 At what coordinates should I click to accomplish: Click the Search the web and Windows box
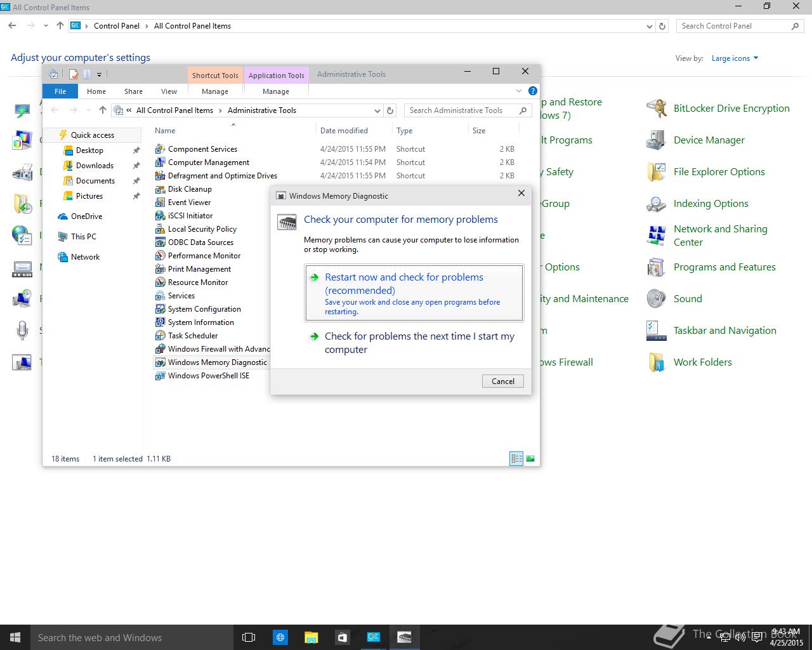pos(132,637)
